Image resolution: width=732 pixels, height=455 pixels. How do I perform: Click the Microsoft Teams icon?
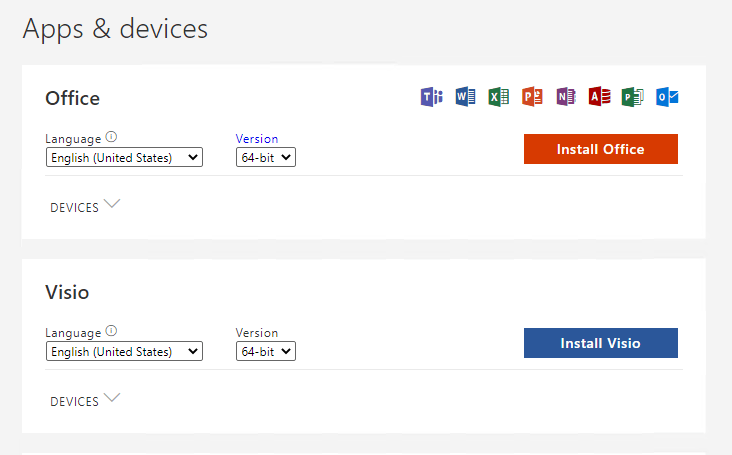[431, 97]
